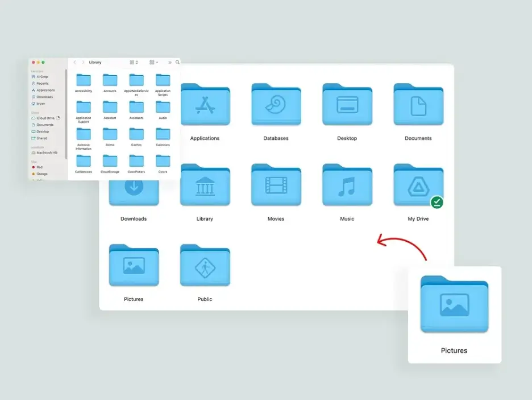Select Macintosh HD in the sidebar
Image resolution: width=532 pixels, height=400 pixels.
pos(44,153)
